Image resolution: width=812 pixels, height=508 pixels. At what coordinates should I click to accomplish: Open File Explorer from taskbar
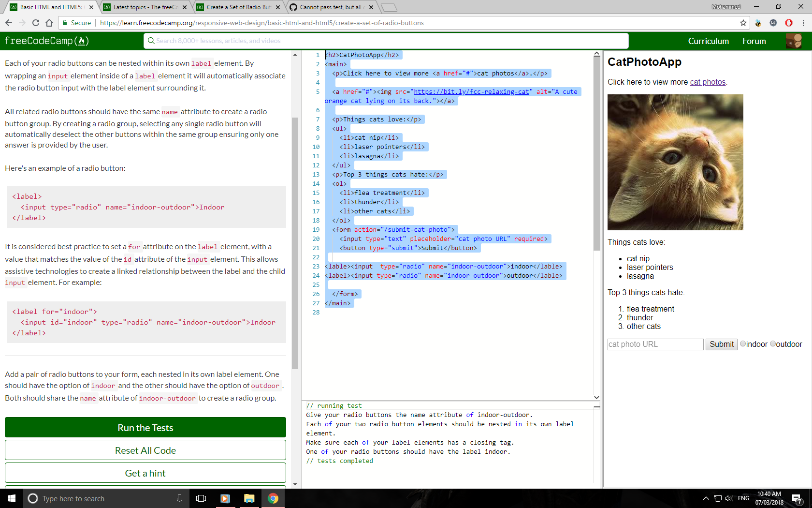click(249, 498)
